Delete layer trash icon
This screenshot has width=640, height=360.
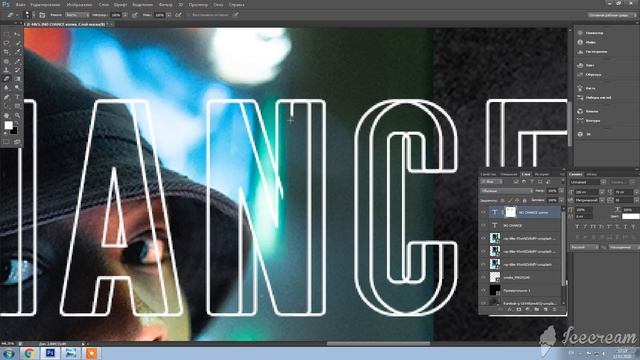554,309
